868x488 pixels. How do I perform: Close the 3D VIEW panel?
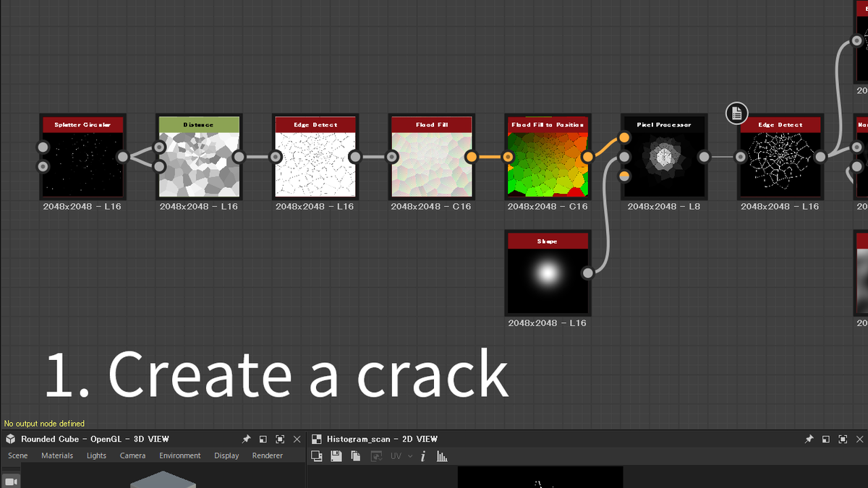pos(297,439)
